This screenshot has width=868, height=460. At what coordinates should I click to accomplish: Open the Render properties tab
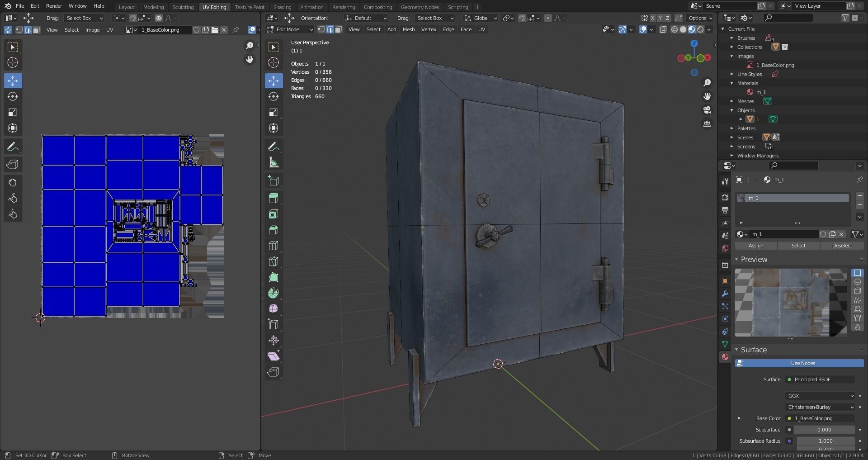(725, 197)
